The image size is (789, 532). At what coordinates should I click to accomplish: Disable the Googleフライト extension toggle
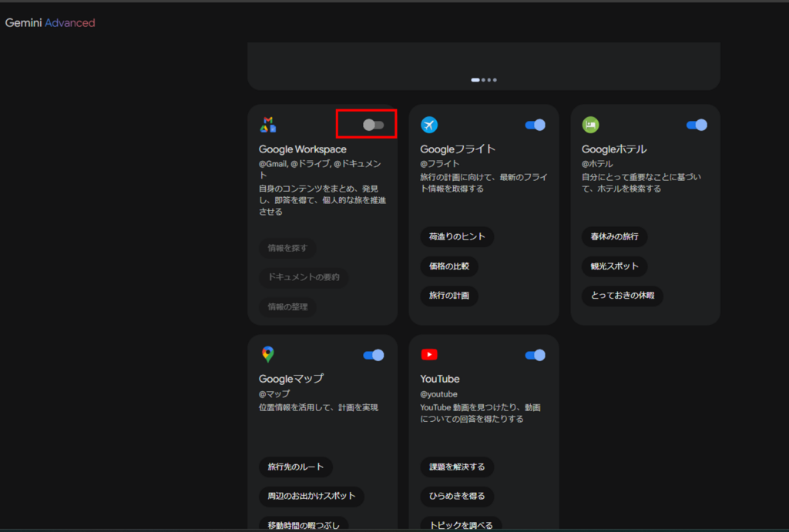point(535,125)
